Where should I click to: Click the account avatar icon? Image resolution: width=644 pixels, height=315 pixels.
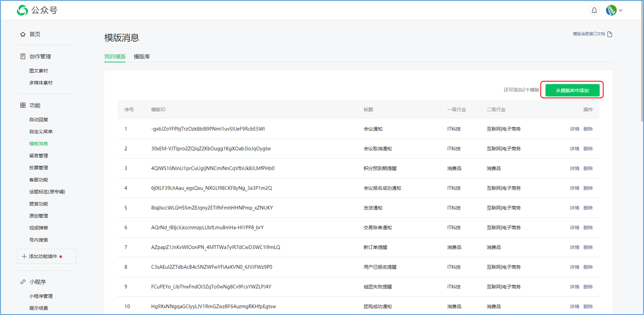[611, 11]
